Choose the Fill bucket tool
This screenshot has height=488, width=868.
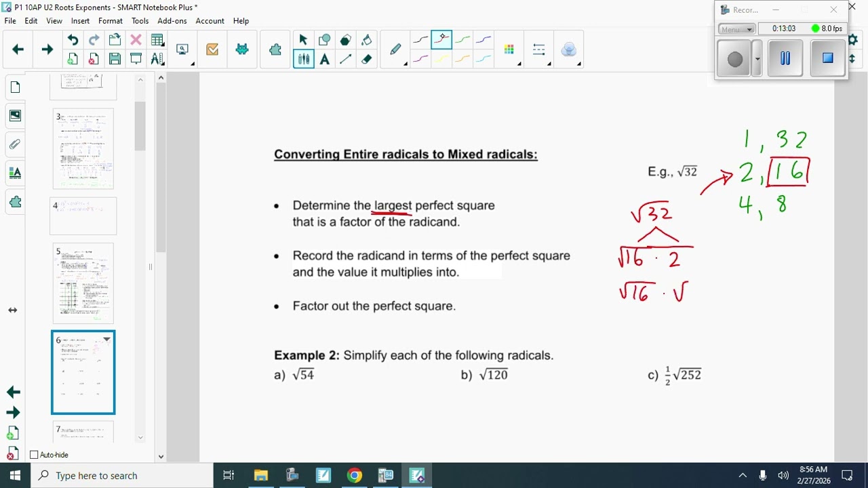tap(367, 40)
